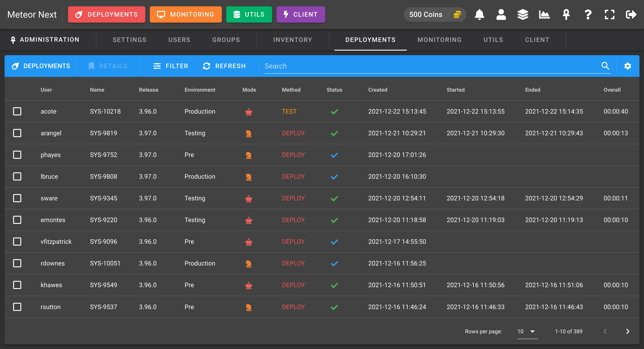Switch to the Settings tab

[x=129, y=40]
